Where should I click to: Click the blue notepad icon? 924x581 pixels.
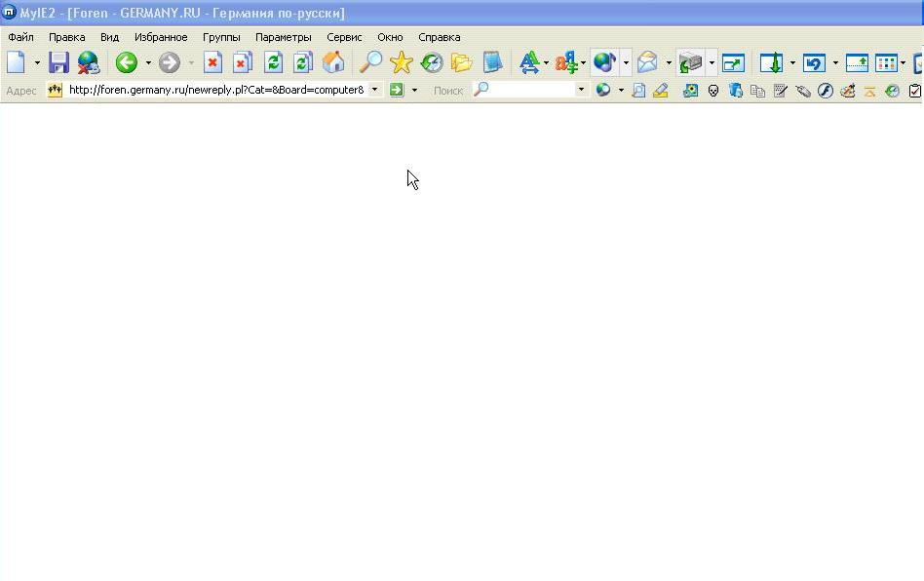point(492,62)
